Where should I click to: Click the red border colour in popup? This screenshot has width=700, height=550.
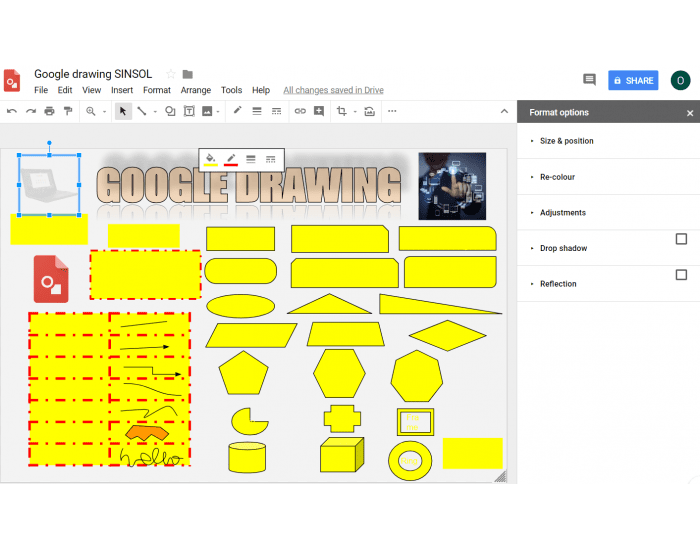click(x=230, y=159)
